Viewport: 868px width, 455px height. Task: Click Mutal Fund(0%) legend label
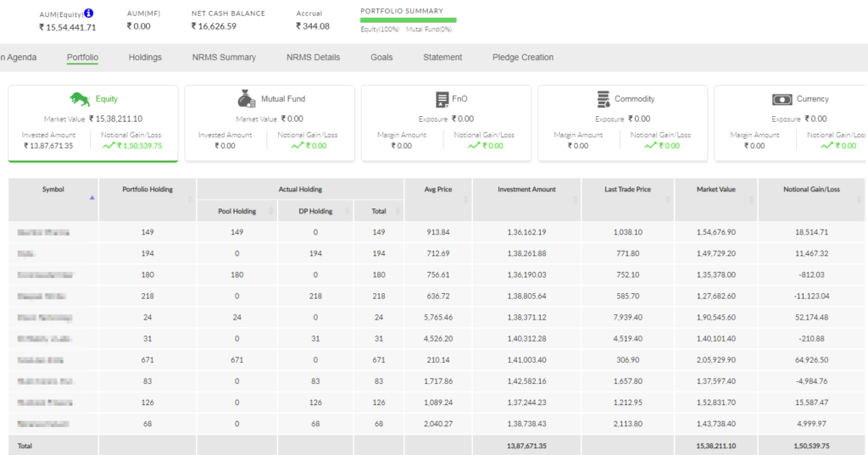point(429,30)
